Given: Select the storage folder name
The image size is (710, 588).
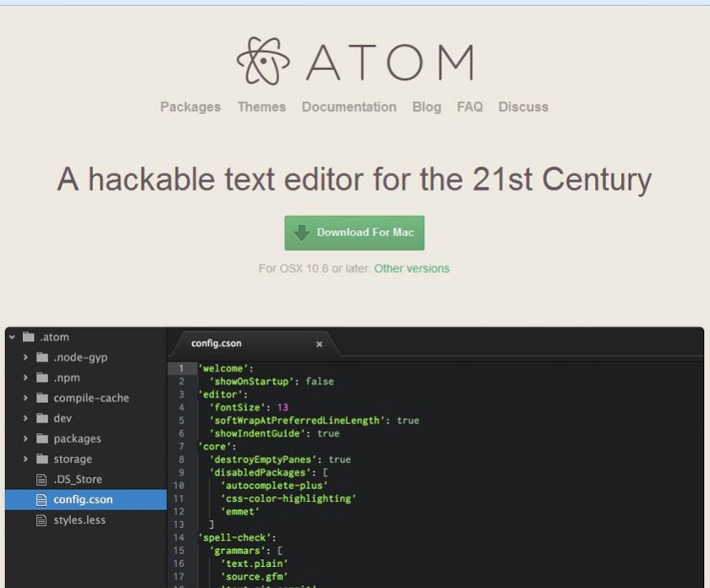Looking at the screenshot, I should click(x=73, y=459).
